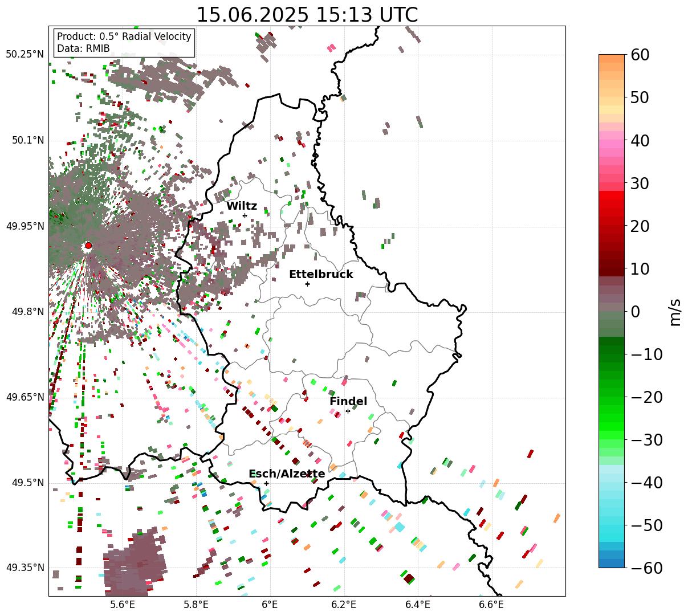
Task: Click the colorbar tick label 30
Action: point(639,183)
